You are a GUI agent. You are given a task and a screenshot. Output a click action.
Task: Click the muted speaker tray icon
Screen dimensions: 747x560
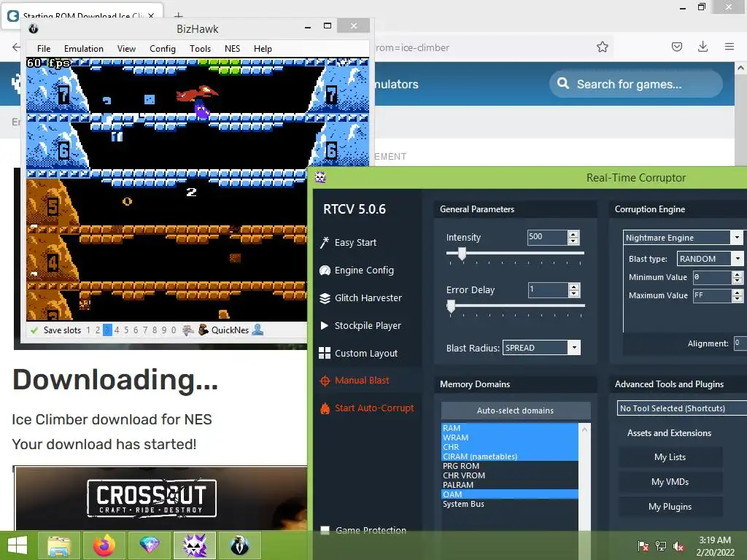[x=678, y=546]
